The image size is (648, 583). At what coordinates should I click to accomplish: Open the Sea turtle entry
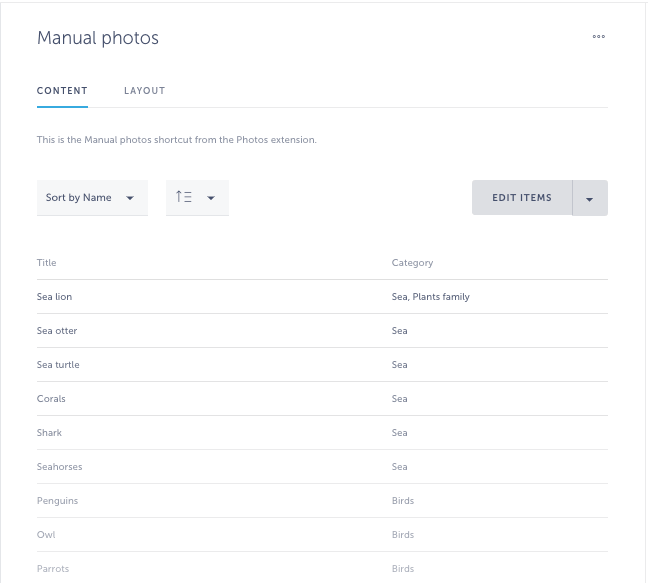point(322,364)
